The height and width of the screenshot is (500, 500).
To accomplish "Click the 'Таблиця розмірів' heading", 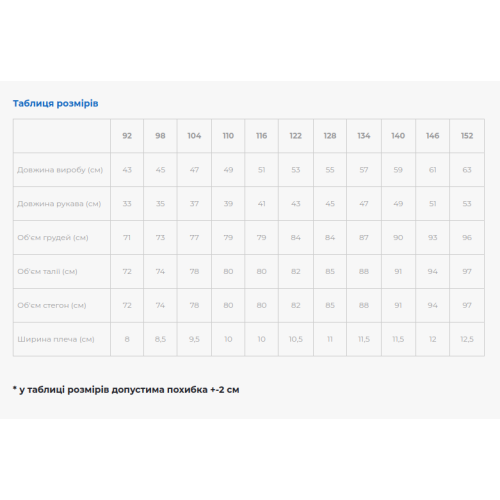I will (56, 103).
